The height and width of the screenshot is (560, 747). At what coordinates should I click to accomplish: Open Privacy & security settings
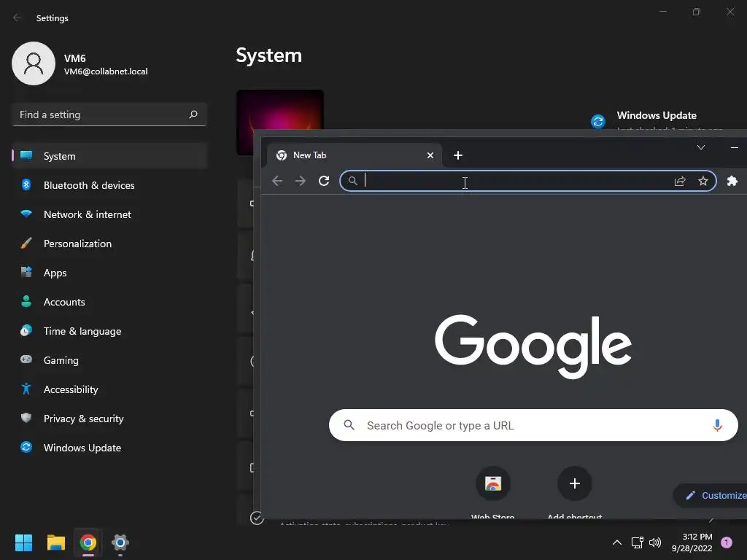click(x=110, y=419)
